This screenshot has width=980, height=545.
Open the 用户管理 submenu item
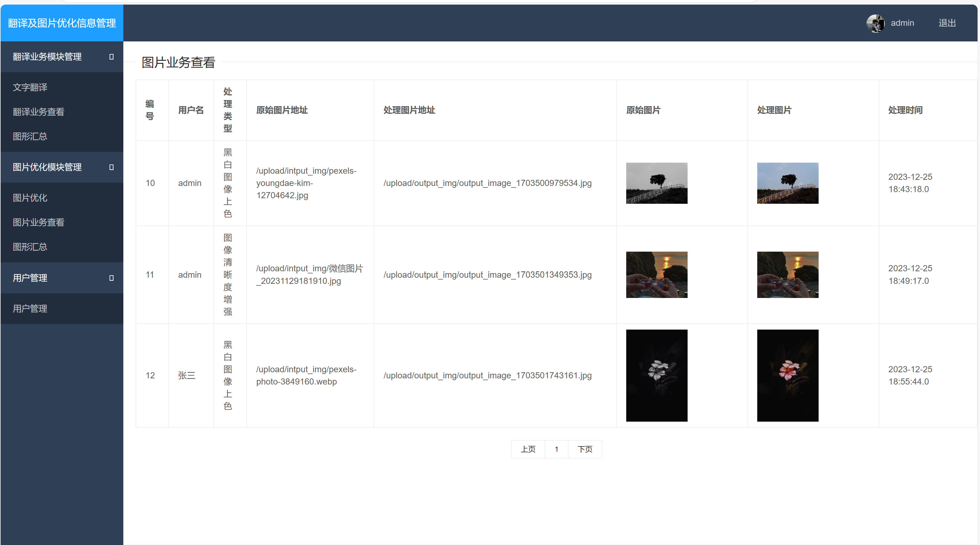point(30,309)
